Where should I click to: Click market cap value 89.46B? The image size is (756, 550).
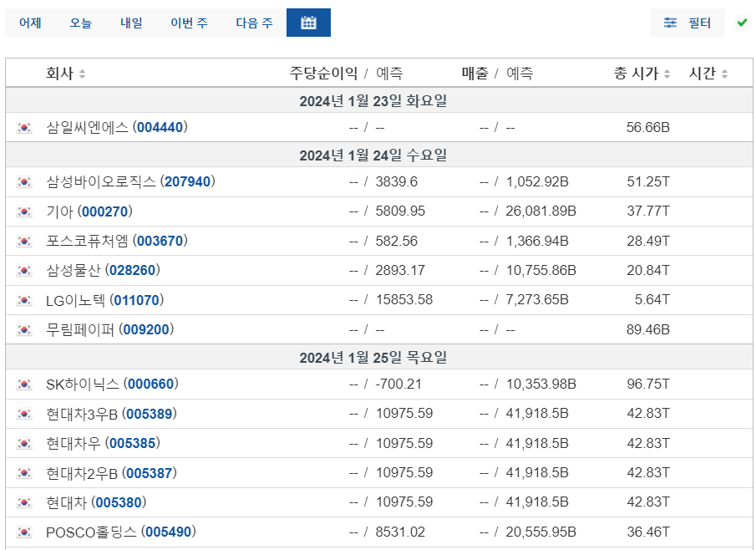648,330
